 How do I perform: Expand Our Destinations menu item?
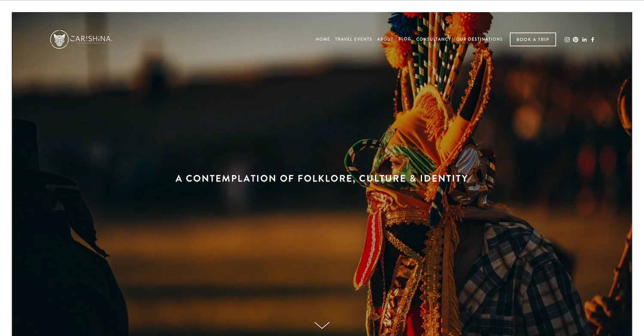point(479,39)
